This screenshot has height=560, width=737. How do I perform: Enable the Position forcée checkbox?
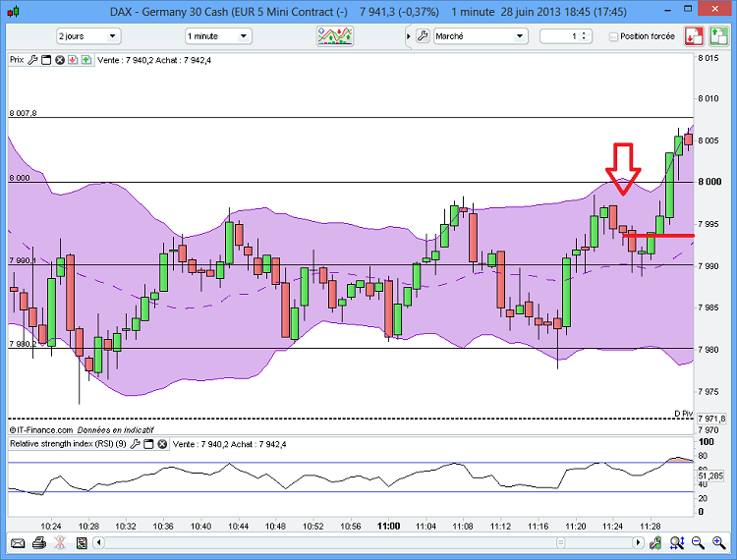point(613,36)
